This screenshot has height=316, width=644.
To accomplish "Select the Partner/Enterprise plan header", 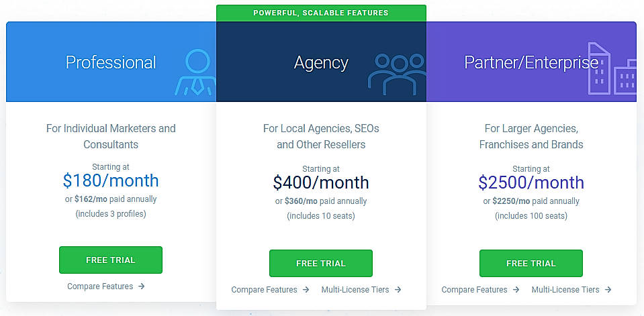I will pyautogui.click(x=531, y=62).
